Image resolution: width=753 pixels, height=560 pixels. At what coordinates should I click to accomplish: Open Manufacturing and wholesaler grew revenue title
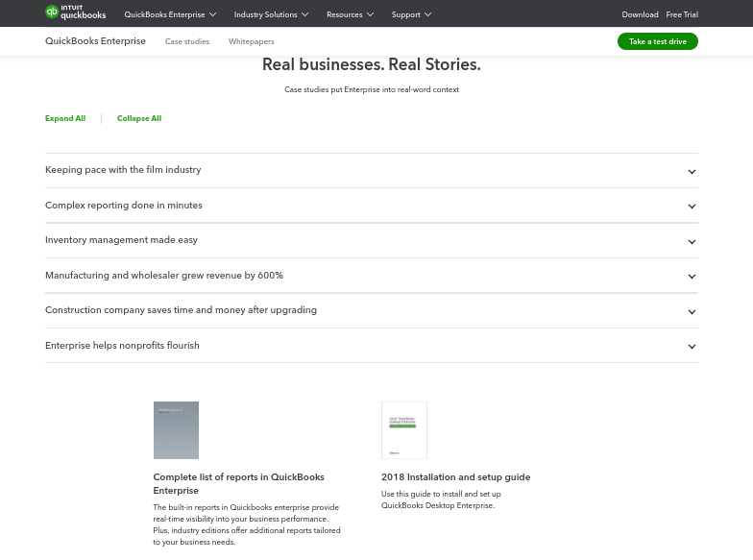click(x=163, y=276)
